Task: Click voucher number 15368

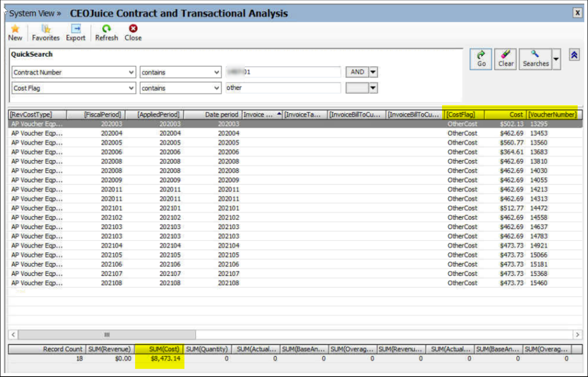Action: click(x=539, y=274)
